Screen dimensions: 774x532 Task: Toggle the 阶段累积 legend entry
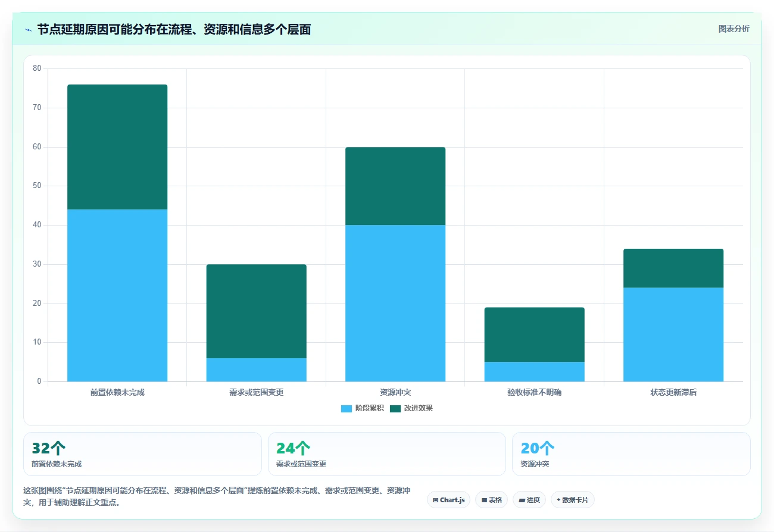pos(362,408)
